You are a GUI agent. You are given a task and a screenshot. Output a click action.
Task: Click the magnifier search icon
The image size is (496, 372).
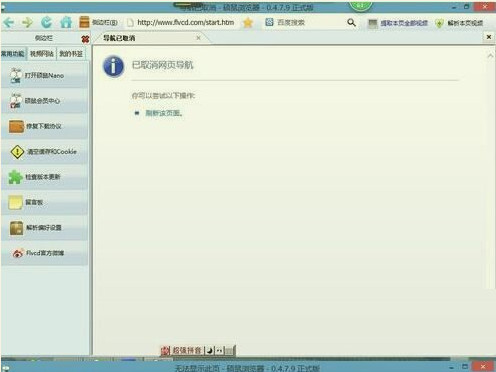[x=351, y=22]
